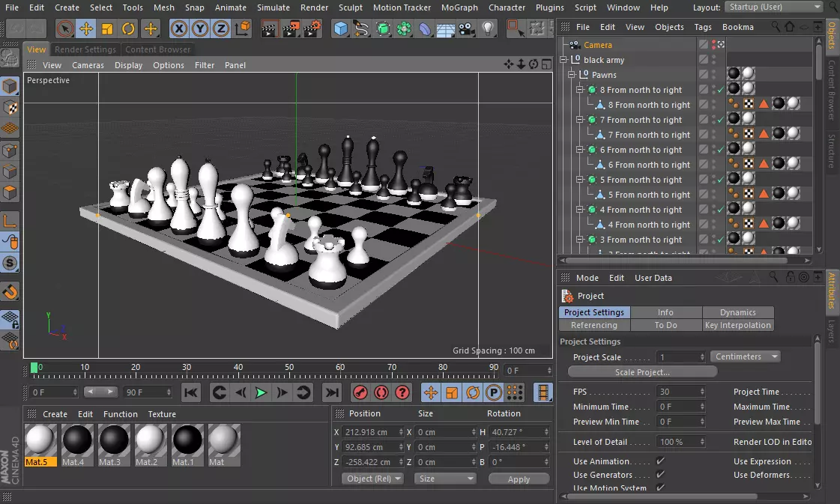This screenshot has width=840, height=504.
Task: Toggle the checkmark of 5 From north to right
Action: tap(721, 180)
